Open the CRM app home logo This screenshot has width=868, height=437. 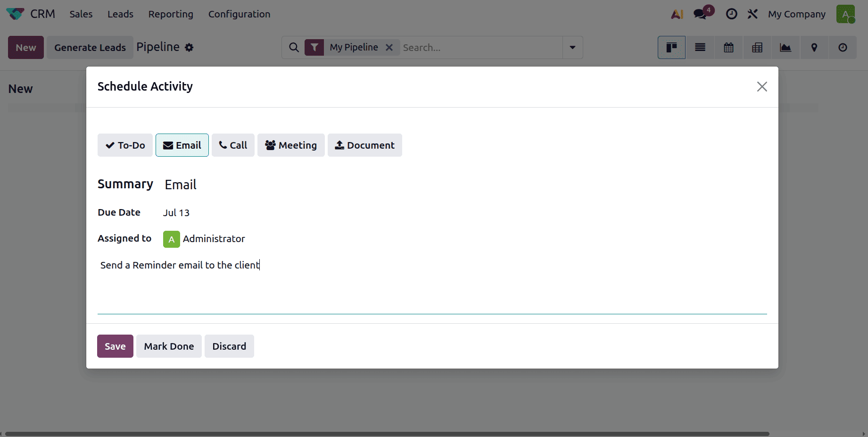tap(15, 14)
